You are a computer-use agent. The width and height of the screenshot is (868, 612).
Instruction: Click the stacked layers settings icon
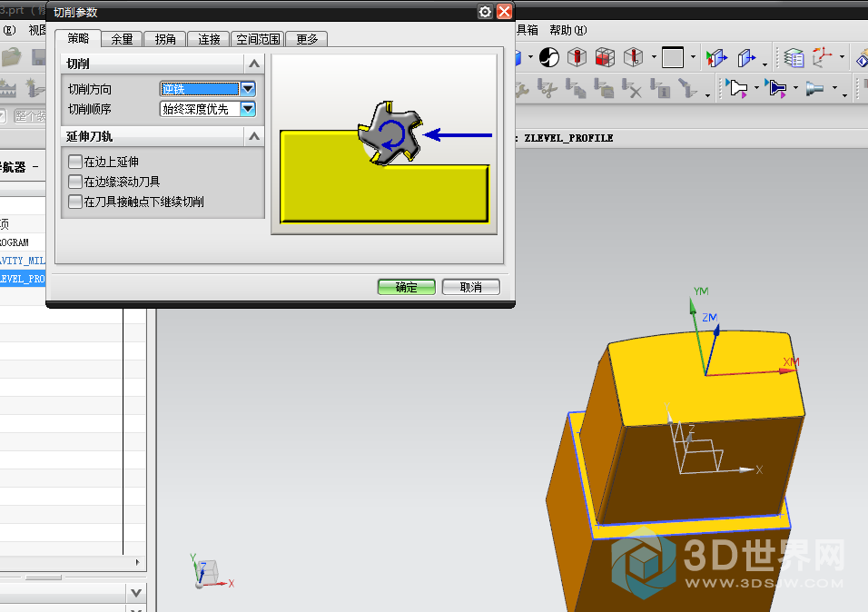[x=794, y=58]
